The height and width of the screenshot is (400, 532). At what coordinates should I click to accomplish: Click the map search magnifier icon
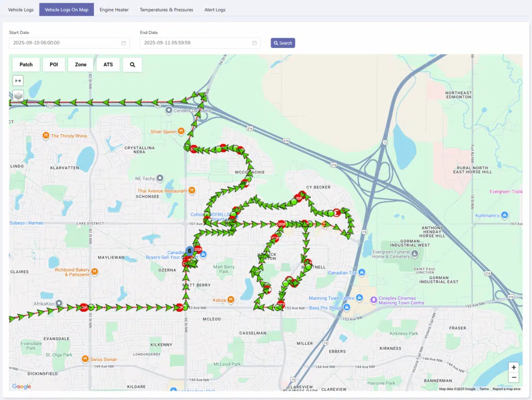point(132,65)
